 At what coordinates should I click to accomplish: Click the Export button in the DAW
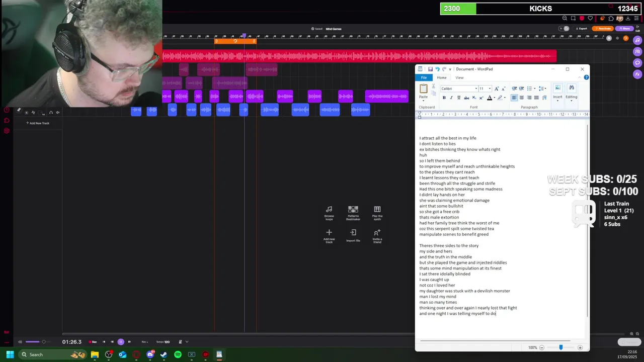tap(582, 29)
